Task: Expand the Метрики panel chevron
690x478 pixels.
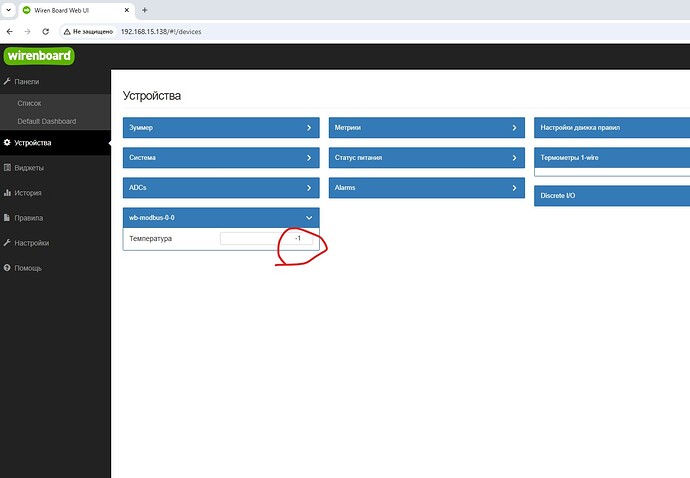Action: [514, 128]
